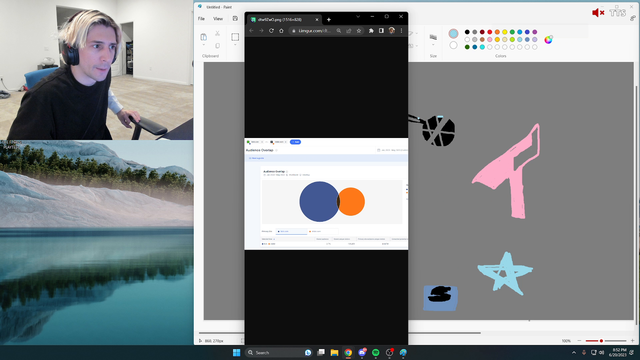Open the View menu in Paint
Screen dimensions: 640x360
pos(218,19)
